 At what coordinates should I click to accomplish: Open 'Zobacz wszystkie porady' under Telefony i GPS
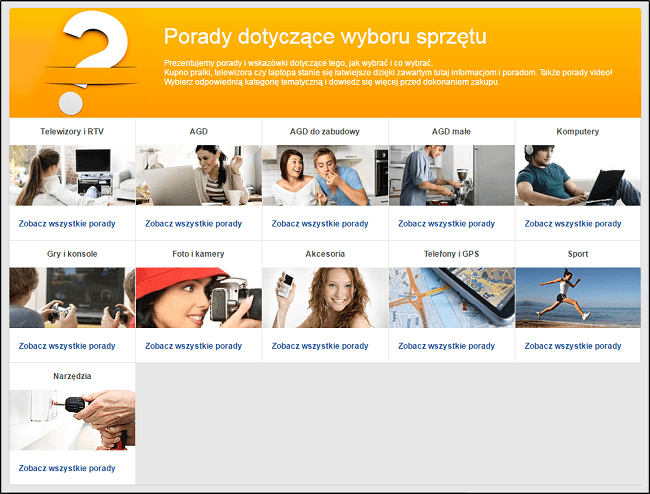[x=446, y=346]
